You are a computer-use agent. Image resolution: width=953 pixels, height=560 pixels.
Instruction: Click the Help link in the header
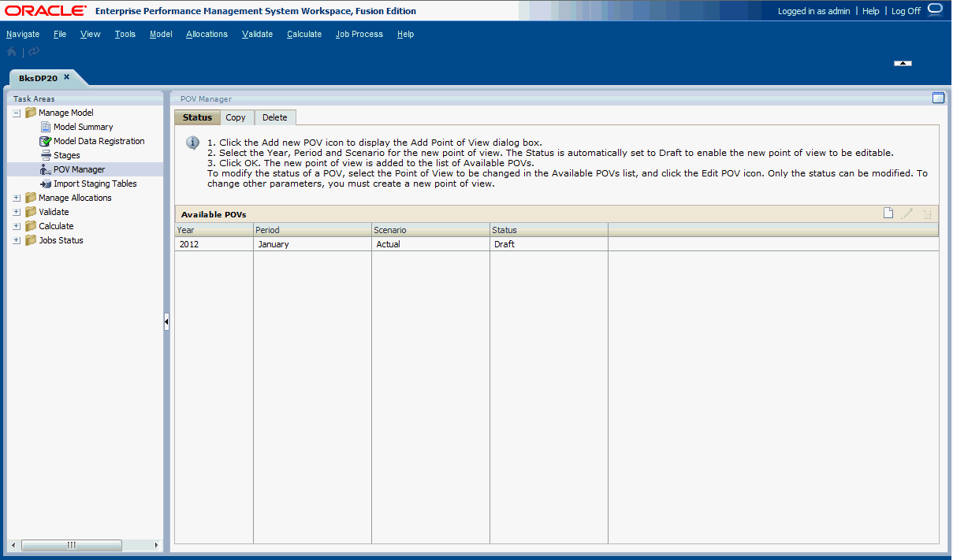(x=871, y=11)
